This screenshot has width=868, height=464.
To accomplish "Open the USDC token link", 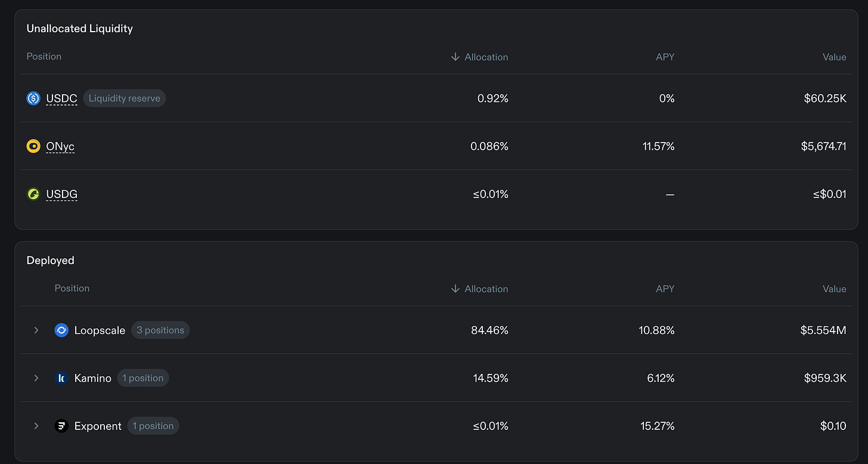I will click(61, 99).
